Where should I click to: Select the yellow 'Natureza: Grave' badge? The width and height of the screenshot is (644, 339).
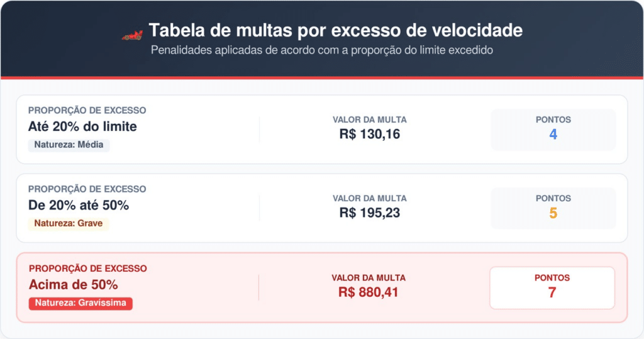69,224
